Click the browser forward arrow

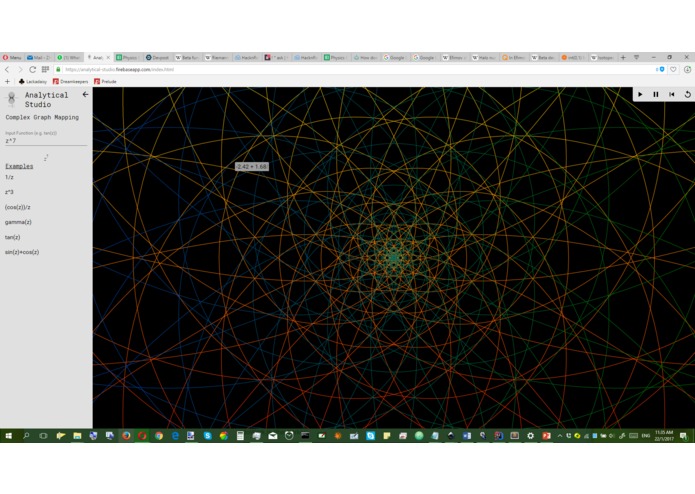20,70
